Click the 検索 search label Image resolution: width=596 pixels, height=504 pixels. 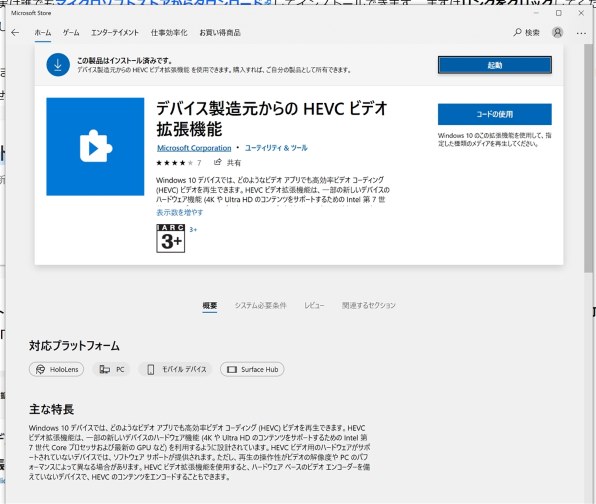pyautogui.click(x=532, y=33)
